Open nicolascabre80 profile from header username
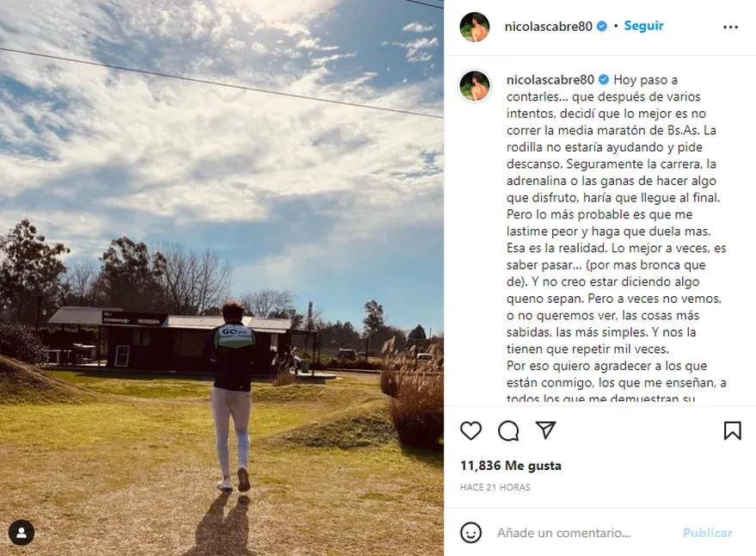Viewport: 756px width, 556px height. tap(548, 26)
